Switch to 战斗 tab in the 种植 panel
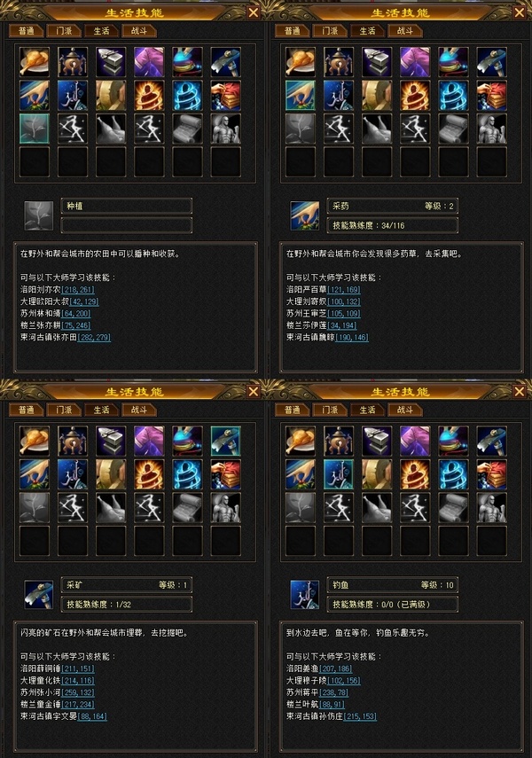 point(139,31)
